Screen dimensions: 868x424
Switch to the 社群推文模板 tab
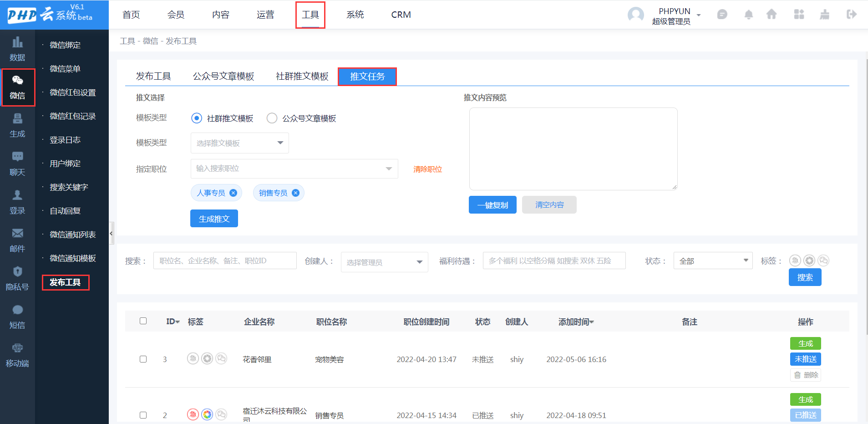point(302,76)
